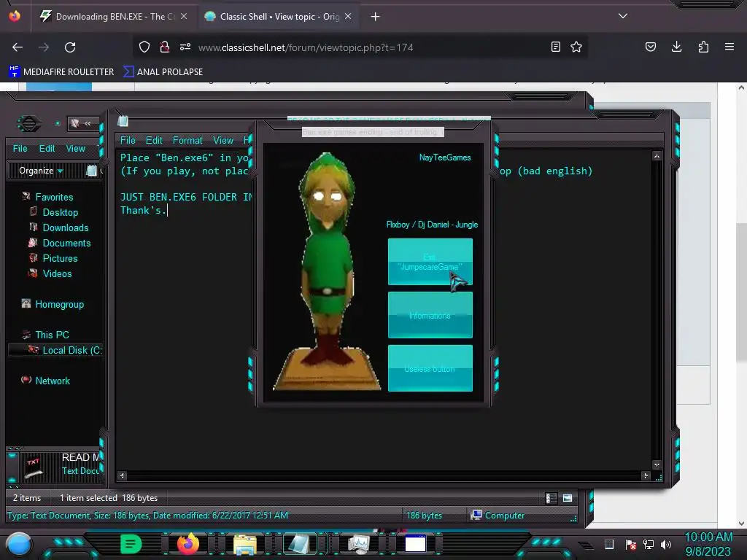Open the system monitor taskbar icon
Screen dimensions: 747x560
359,544
